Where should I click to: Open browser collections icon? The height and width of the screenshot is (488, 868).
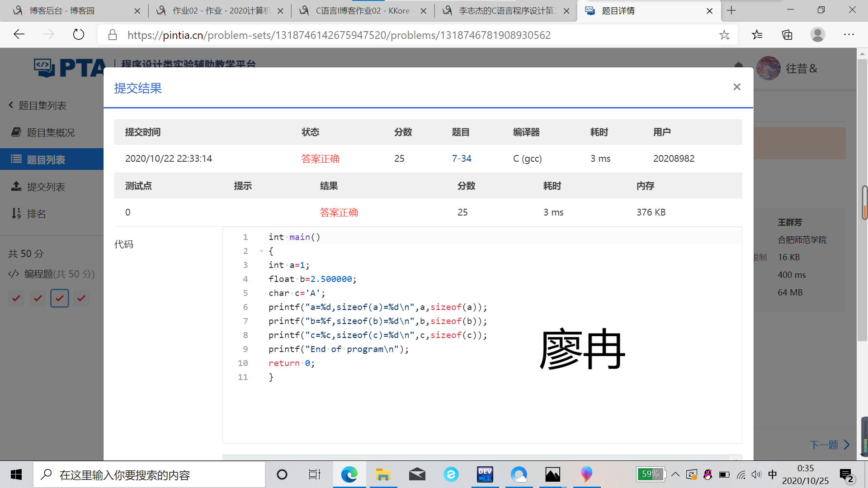click(x=787, y=35)
